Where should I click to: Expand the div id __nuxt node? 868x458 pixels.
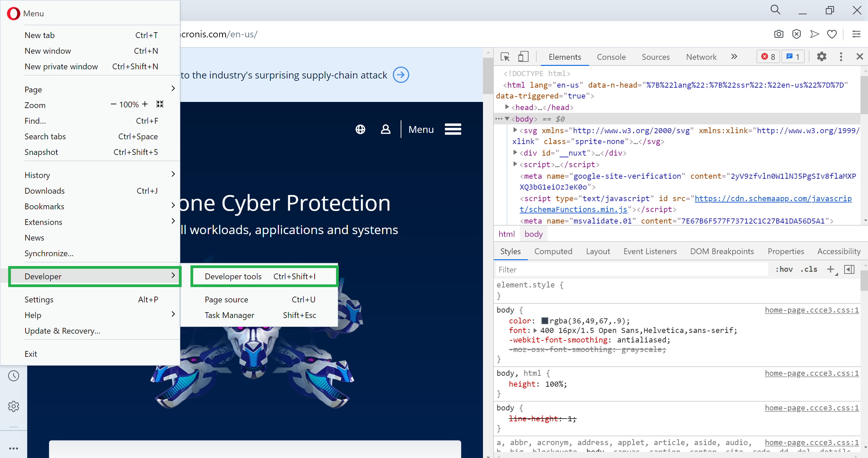(515, 153)
